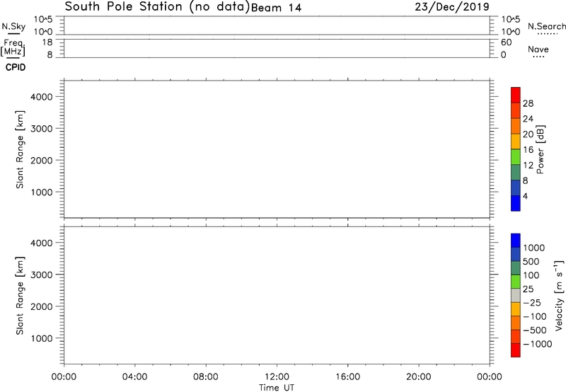The width and height of the screenshot is (566, 392).
Task: Click the '08:00' time axis label
Action: coord(206,377)
